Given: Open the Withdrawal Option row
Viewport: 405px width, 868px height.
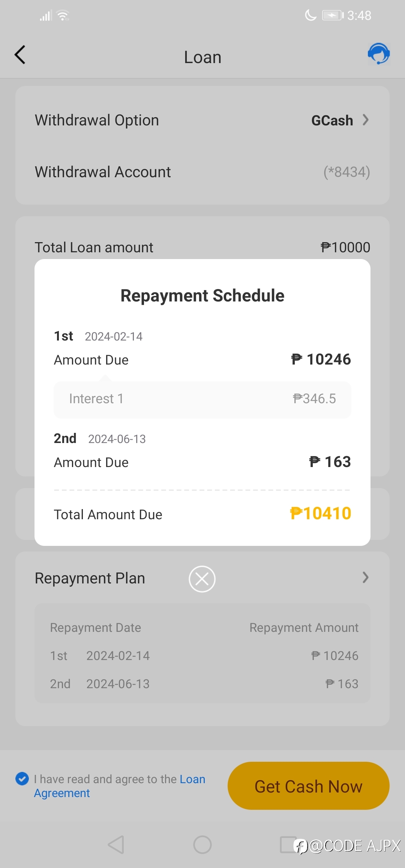Looking at the screenshot, I should [202, 120].
